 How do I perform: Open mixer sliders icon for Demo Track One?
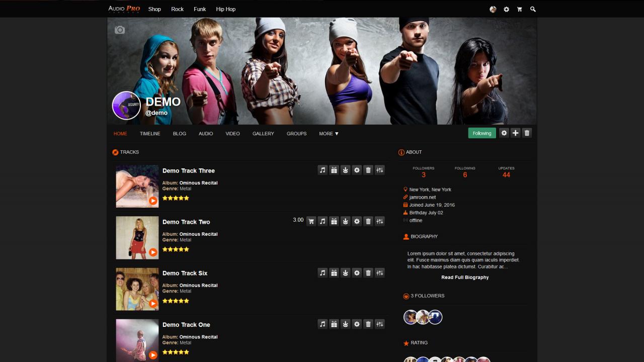(380, 324)
